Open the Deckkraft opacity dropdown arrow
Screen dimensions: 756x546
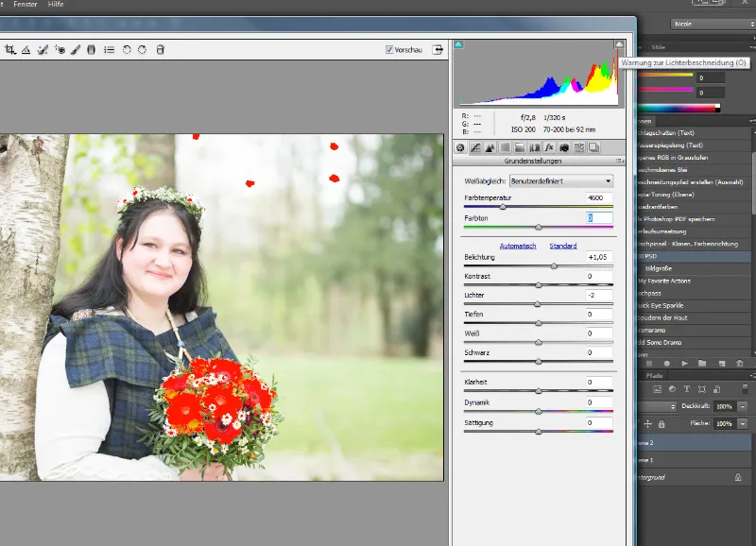742,405
